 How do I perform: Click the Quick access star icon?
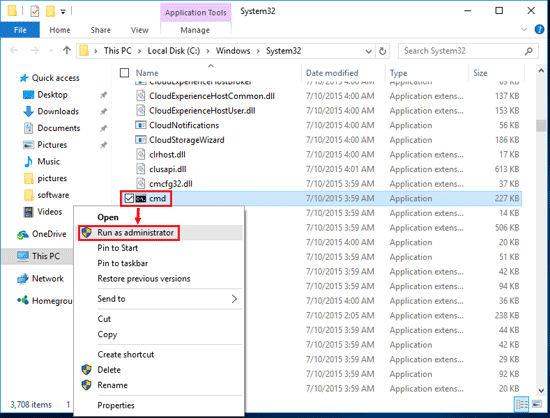click(24, 78)
